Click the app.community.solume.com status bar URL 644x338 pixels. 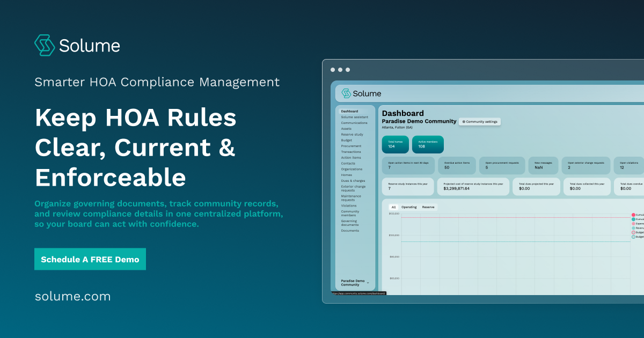tap(358, 293)
